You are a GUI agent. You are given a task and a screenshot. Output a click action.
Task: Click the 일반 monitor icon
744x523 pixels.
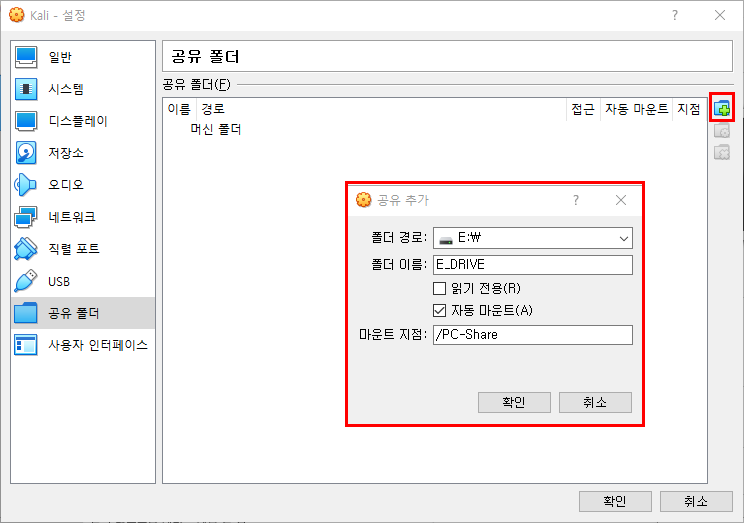pyautogui.click(x=26, y=57)
